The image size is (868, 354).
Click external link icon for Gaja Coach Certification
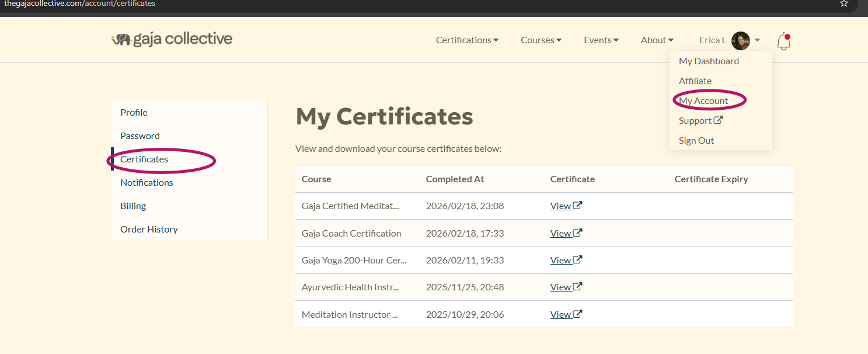click(578, 233)
